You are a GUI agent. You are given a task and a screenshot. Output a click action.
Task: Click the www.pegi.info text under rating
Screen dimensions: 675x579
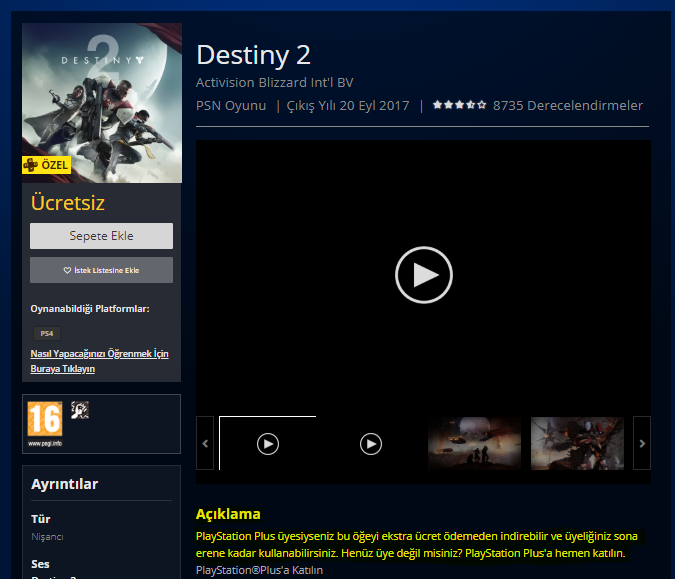coord(45,443)
